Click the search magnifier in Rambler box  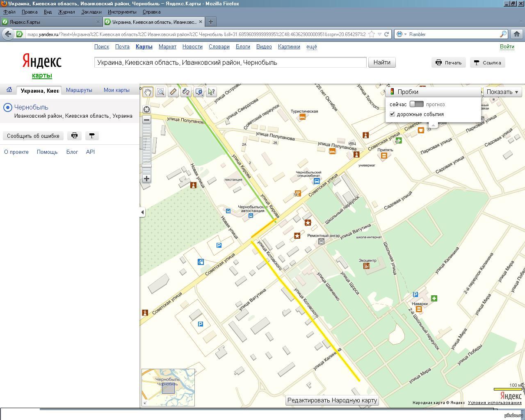[x=503, y=34]
